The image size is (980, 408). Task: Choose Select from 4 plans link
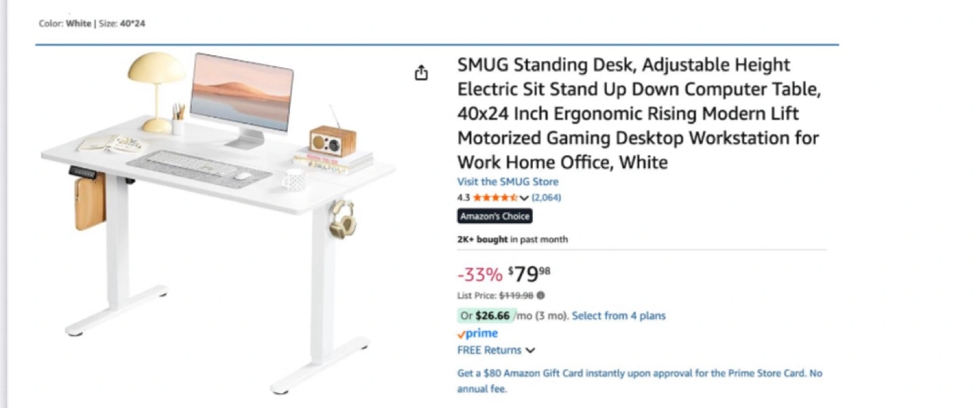tap(619, 316)
